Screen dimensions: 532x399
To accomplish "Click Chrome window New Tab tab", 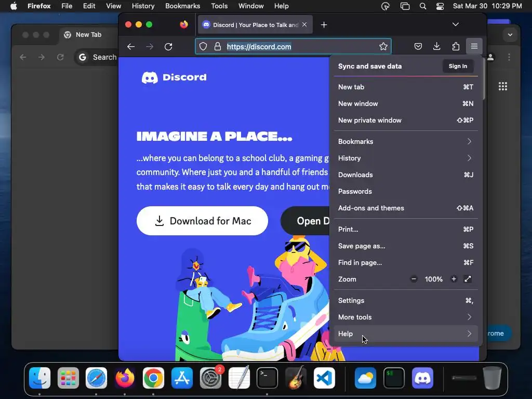I will (x=87, y=35).
